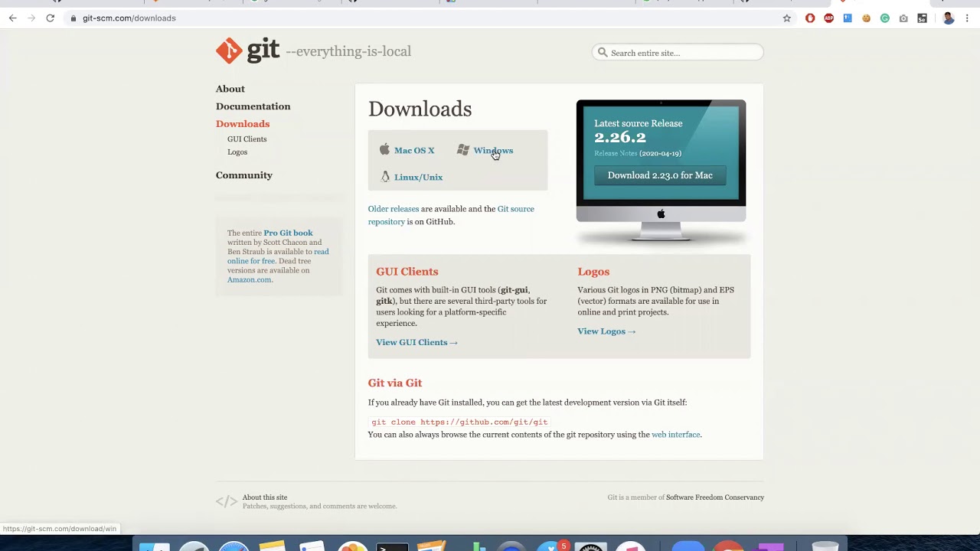Viewport: 980px width, 551px height.
Task: Click the Linux penguin icon
Action: pos(385,177)
